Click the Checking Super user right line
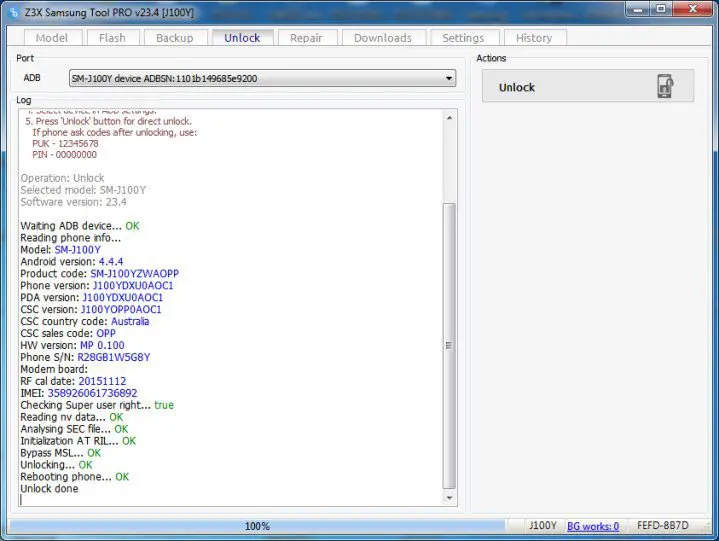Screen dimensions: 719x541 coord(97,405)
